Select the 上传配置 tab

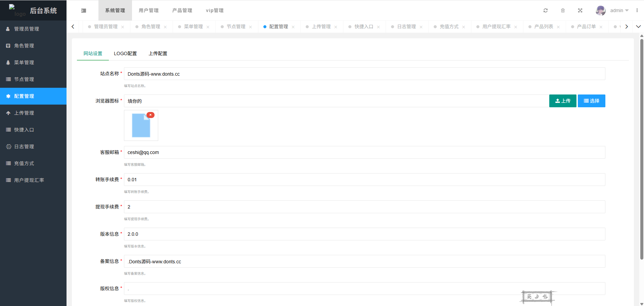click(x=158, y=54)
